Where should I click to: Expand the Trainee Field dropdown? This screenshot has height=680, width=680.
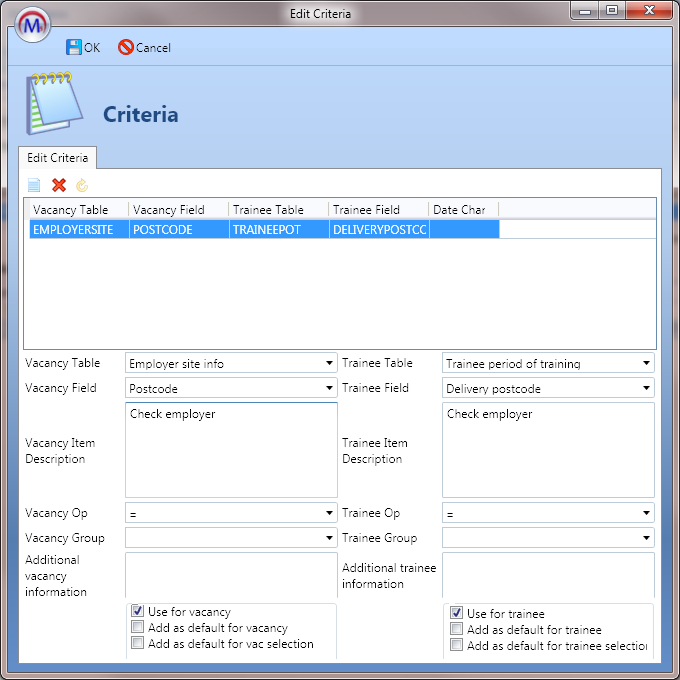coord(548,388)
